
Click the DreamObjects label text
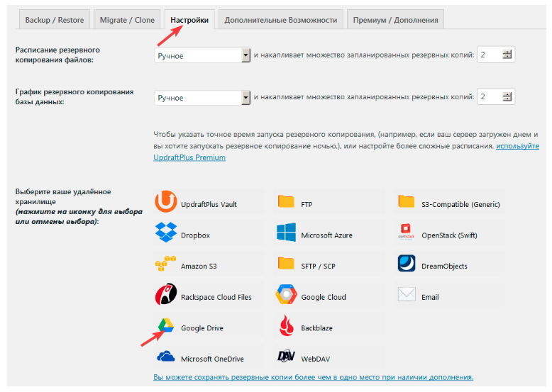coord(444,266)
